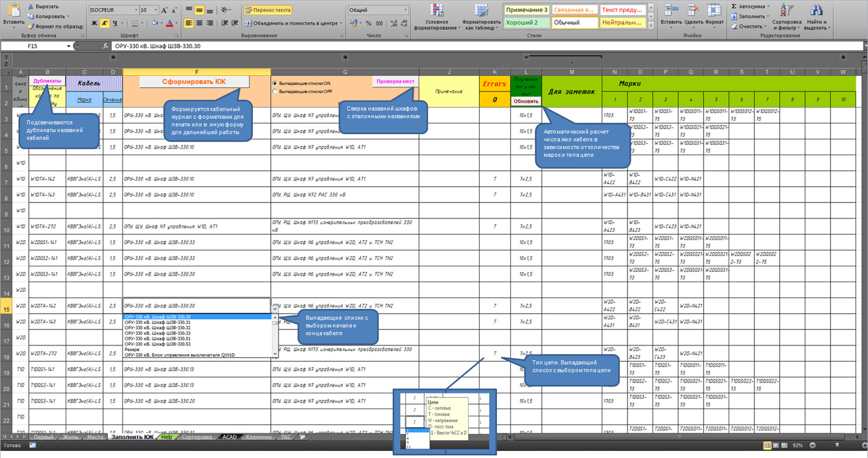Click the borders icon
Screen dimensions: 868x458
click(135, 23)
